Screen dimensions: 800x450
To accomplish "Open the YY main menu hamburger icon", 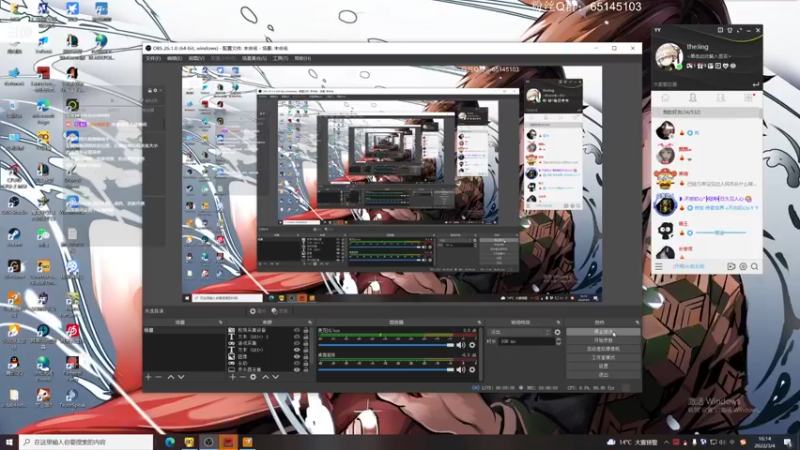I will click(x=659, y=266).
